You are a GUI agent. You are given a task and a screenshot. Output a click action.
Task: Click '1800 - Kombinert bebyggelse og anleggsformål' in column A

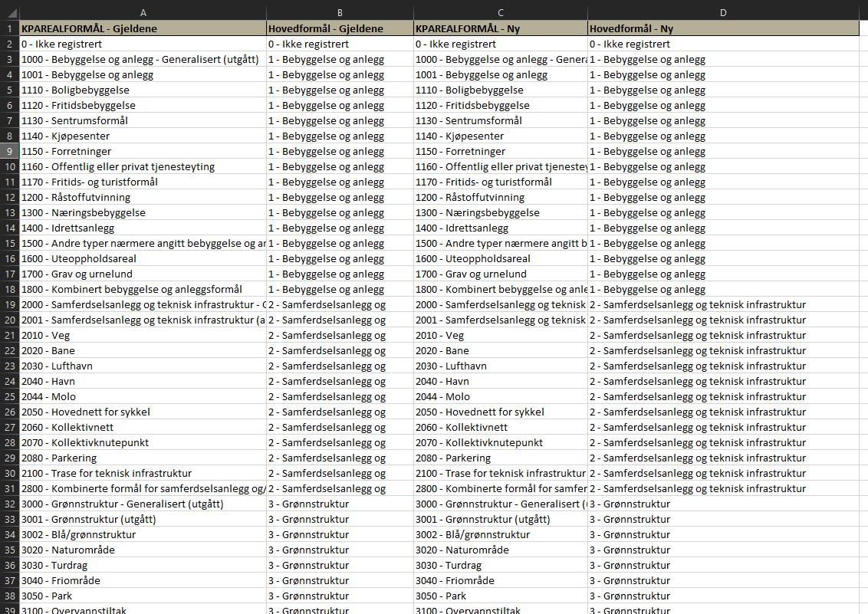[143, 289]
